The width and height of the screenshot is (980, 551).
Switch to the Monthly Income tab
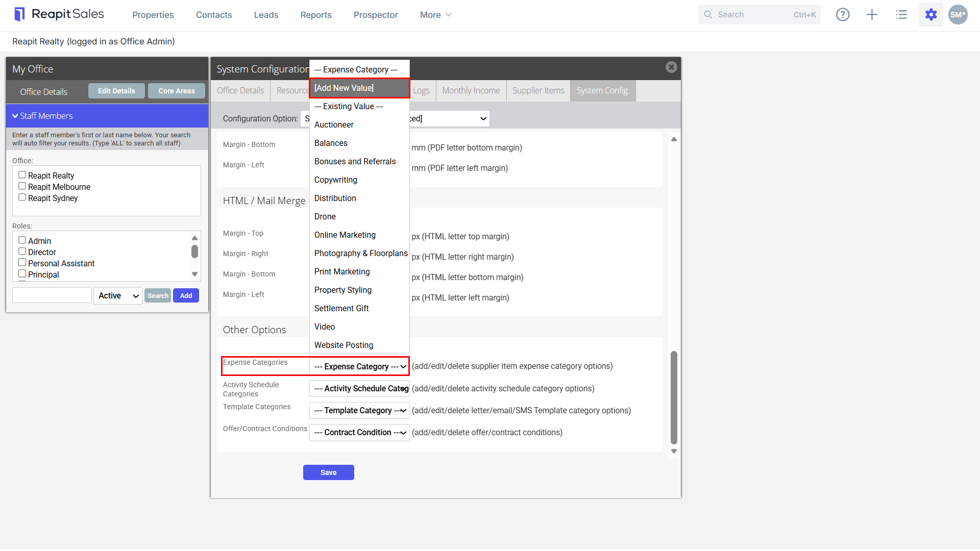(471, 91)
